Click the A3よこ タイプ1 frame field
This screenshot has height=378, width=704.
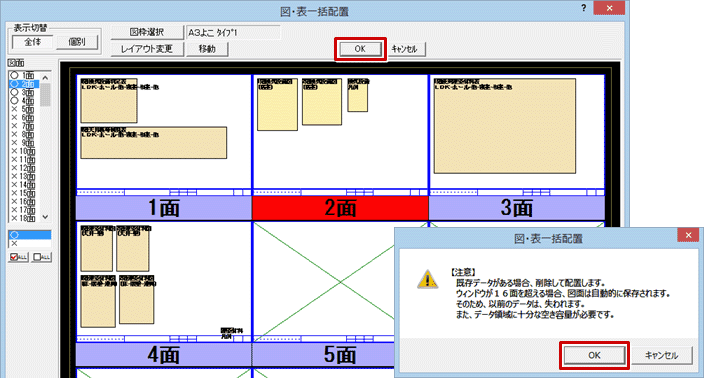233,32
